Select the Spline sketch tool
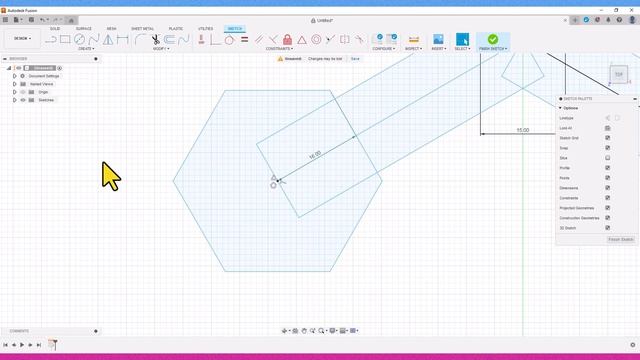640x360 pixels. 94,40
